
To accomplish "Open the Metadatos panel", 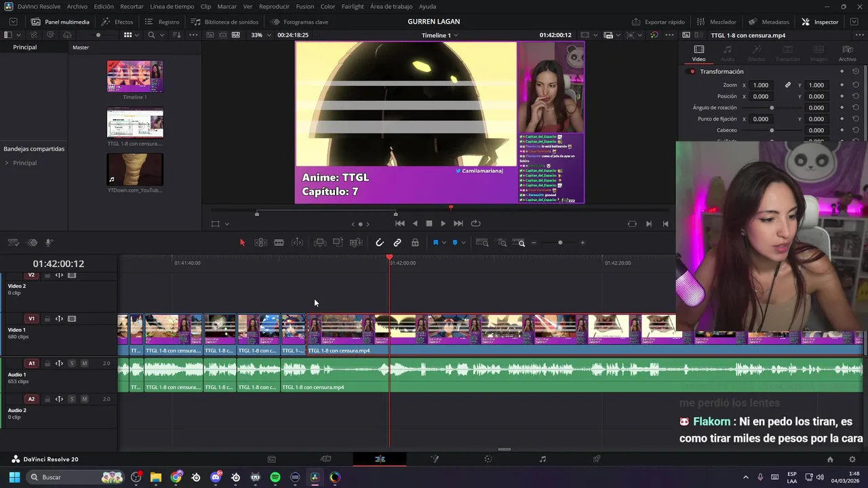I will click(x=769, y=22).
